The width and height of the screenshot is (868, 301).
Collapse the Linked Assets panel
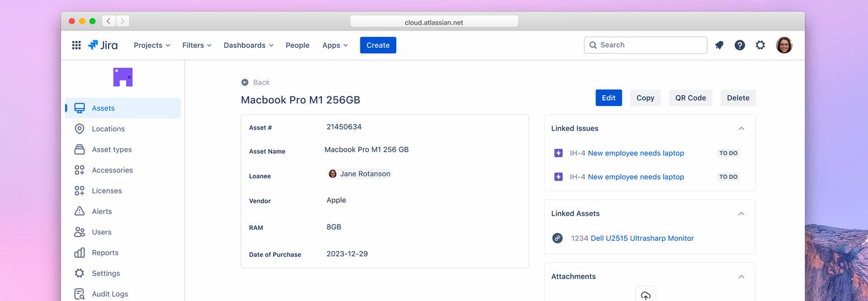[741, 214]
